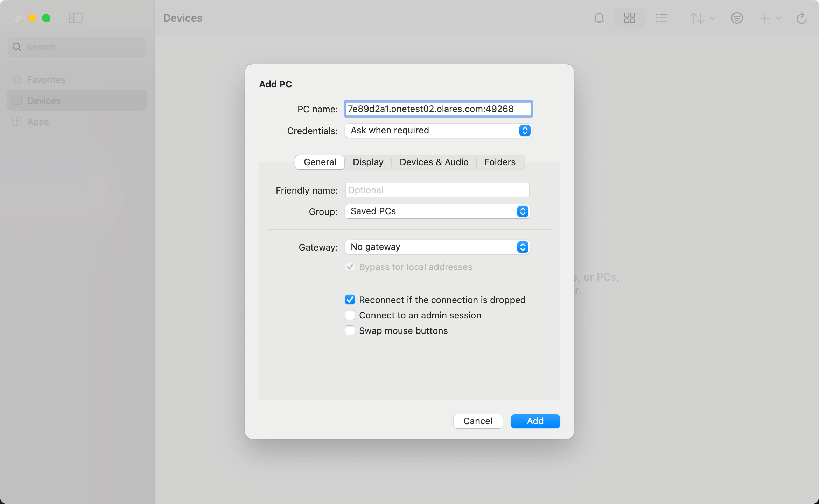
Task: Click the notifications bell icon
Action: [x=599, y=18]
